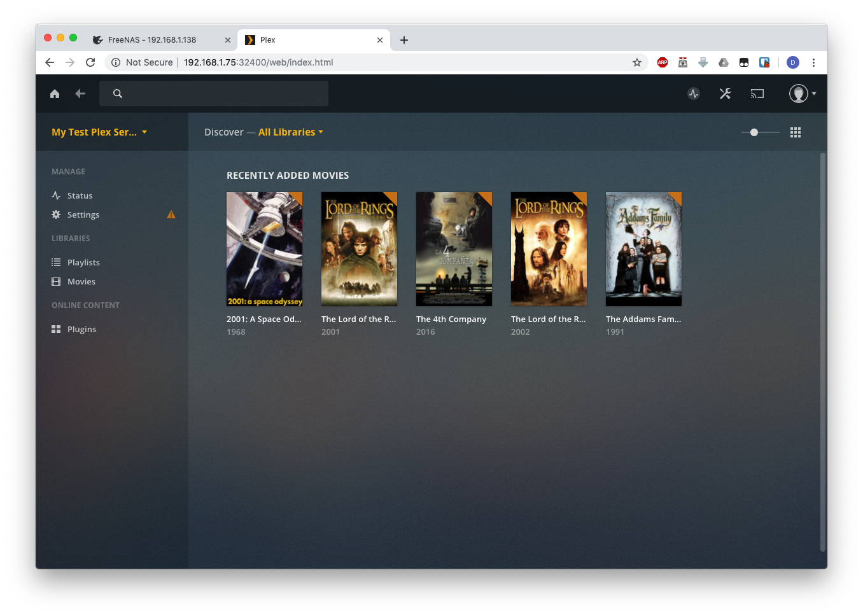The height and width of the screenshot is (616, 863).
Task: Open Status under Manage
Action: 80,195
